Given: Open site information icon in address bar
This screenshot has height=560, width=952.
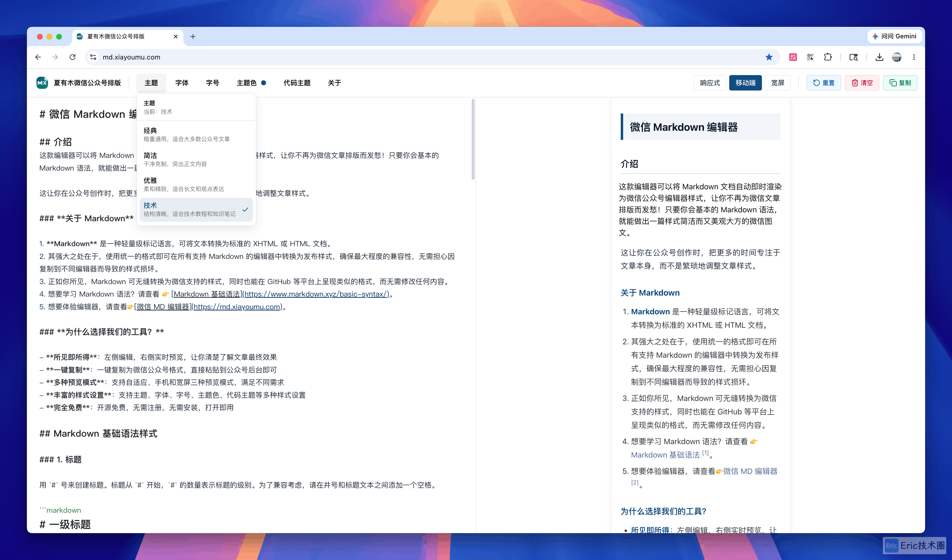Looking at the screenshot, I should coord(93,57).
